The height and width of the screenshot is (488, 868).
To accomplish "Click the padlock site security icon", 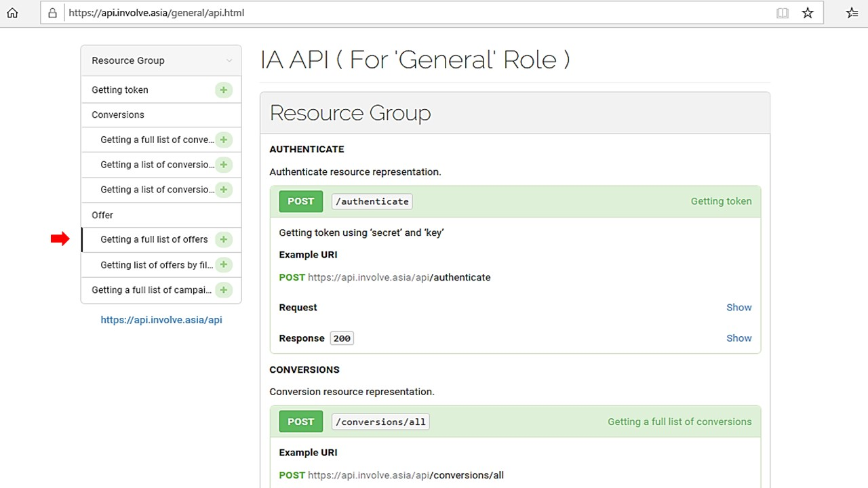I will click(x=54, y=13).
